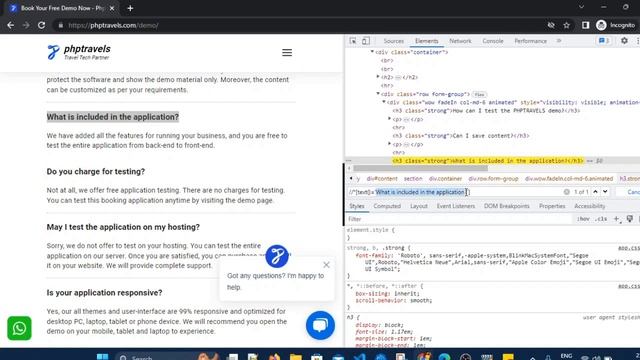Image resolution: width=640 pixels, height=360 pixels.
Task: Select div#content in the breadcrumb
Action: [x=382, y=179]
